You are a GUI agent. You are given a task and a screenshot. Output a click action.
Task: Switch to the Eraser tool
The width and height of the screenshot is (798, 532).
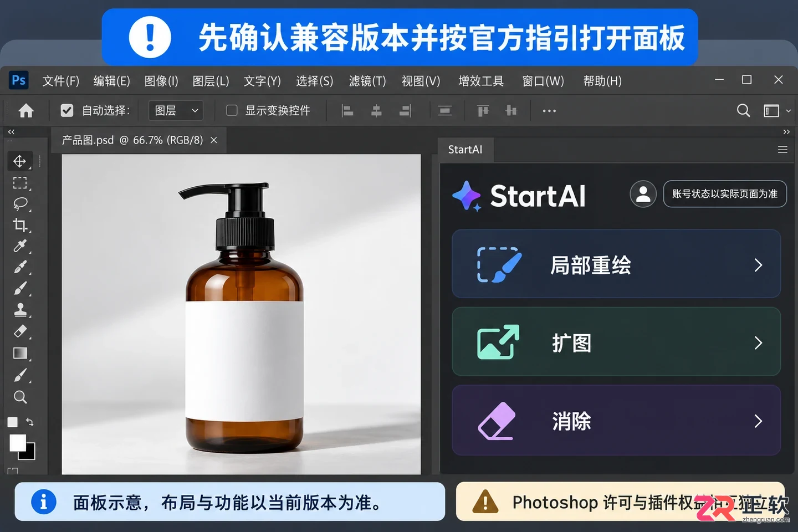pyautogui.click(x=20, y=331)
